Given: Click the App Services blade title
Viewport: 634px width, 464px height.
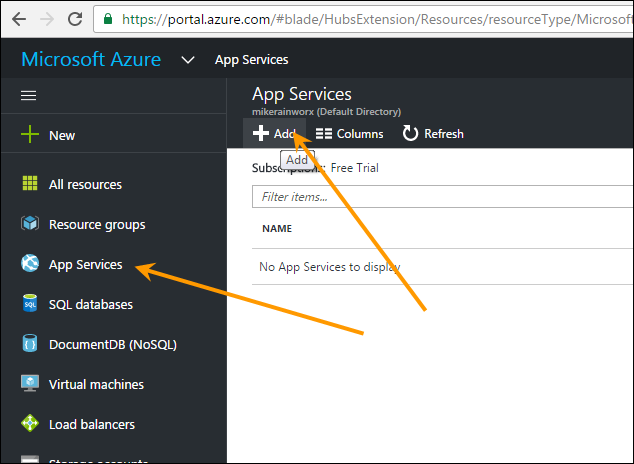Looking at the screenshot, I should [x=302, y=94].
